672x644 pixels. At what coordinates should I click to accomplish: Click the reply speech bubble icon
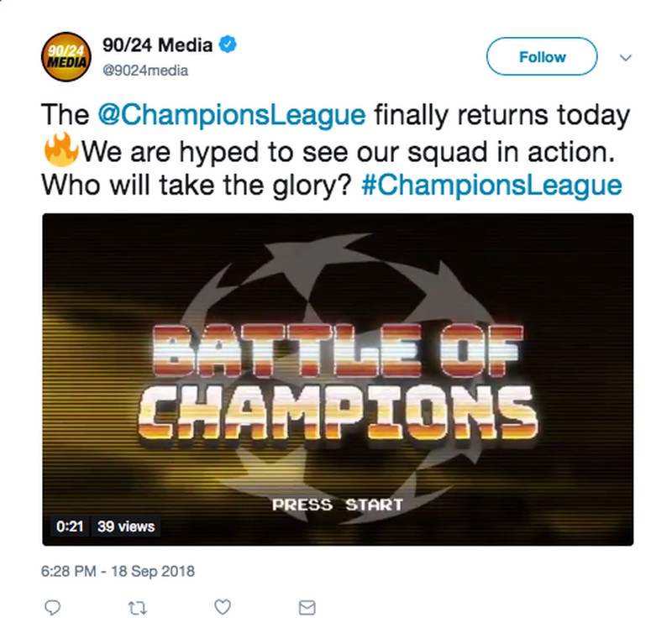coord(53,608)
